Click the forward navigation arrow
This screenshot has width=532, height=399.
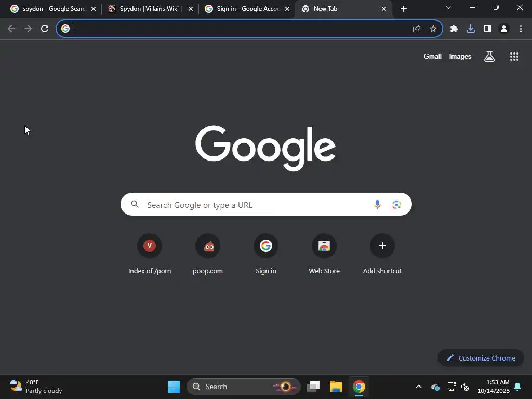[x=28, y=29]
